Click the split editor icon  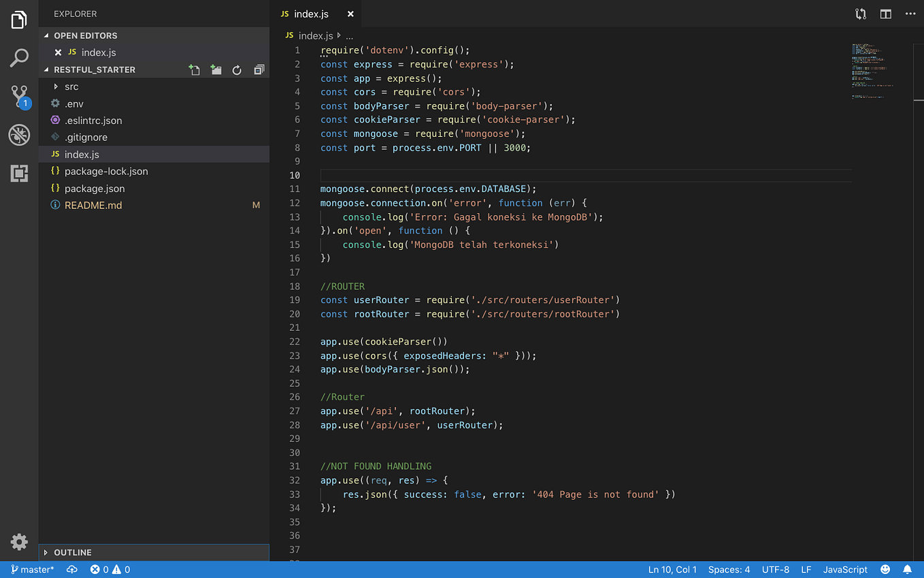pos(885,14)
